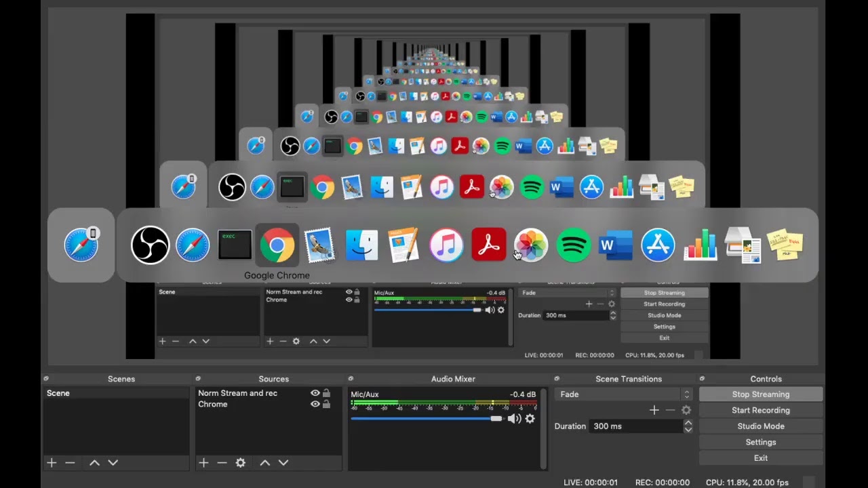This screenshot has width=868, height=488.
Task: Remove the scene with the Scenes minus icon
Action: click(x=70, y=462)
